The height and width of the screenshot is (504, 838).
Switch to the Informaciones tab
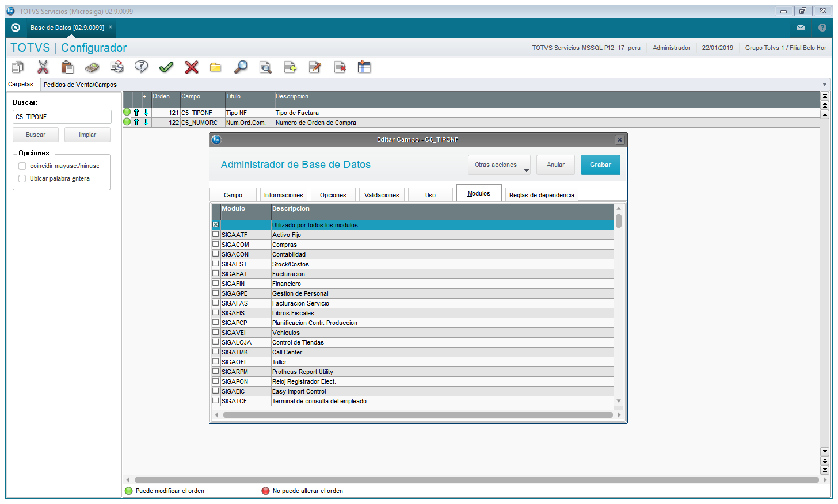coord(284,195)
